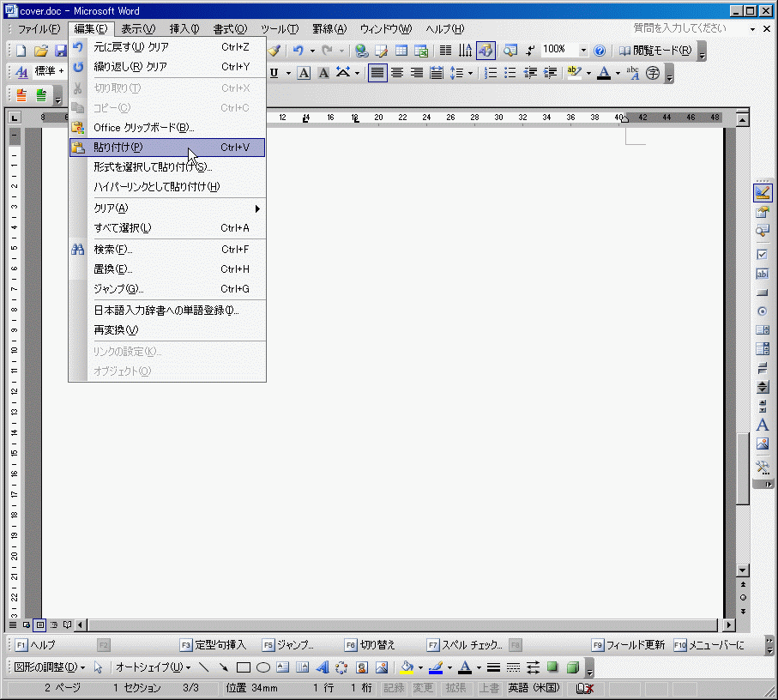Screen dimensions: 778x700
Task: Open the font color dropdown arrow
Action: coord(618,73)
